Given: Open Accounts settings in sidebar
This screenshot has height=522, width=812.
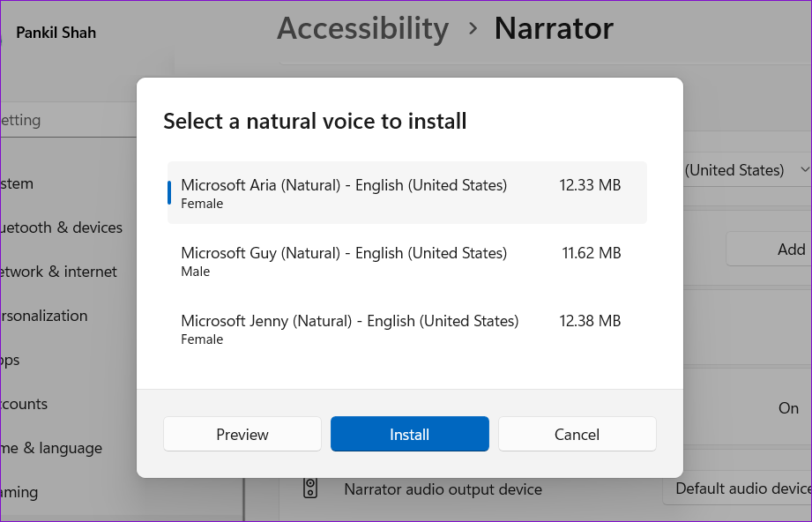Looking at the screenshot, I should tap(24, 404).
